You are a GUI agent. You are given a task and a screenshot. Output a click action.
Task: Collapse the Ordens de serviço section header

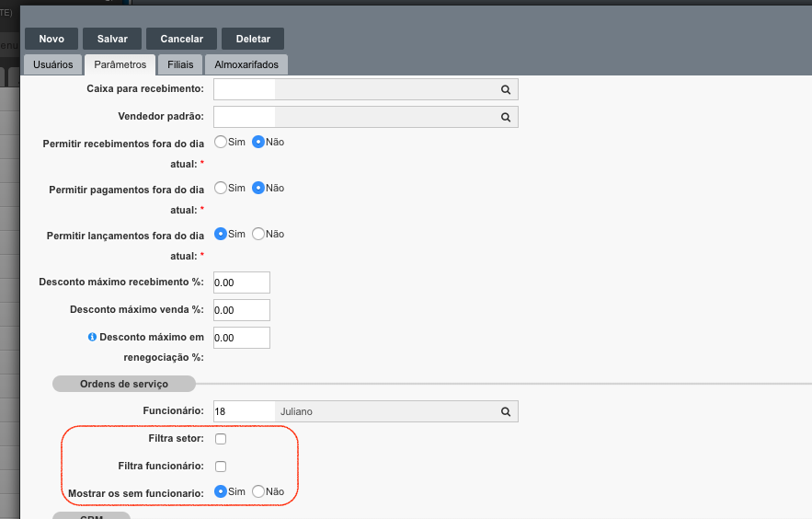click(123, 384)
